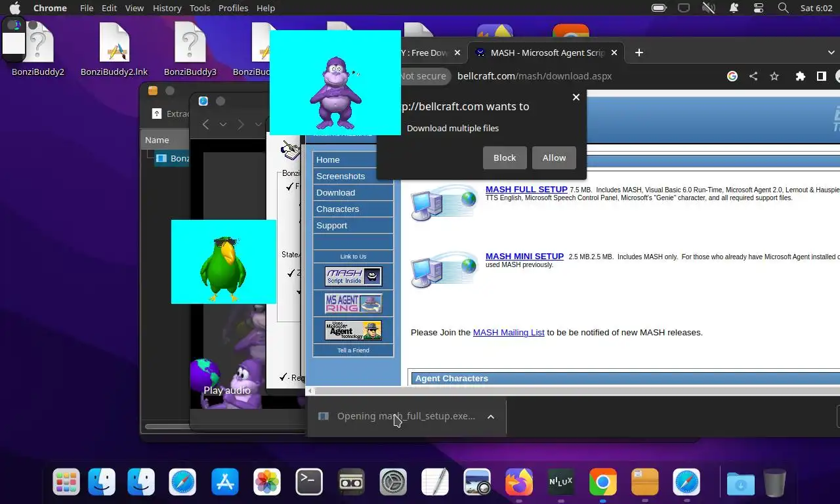Screen dimensions: 840x504
Task: Expand the mash_full_setup.exe download options arrow
Action: (x=490, y=416)
